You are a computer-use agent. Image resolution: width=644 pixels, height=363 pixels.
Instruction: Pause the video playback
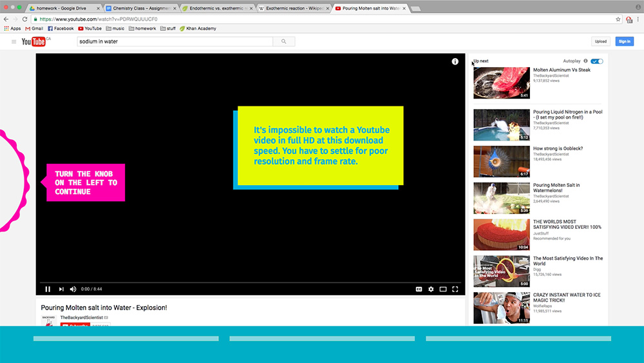(x=48, y=289)
